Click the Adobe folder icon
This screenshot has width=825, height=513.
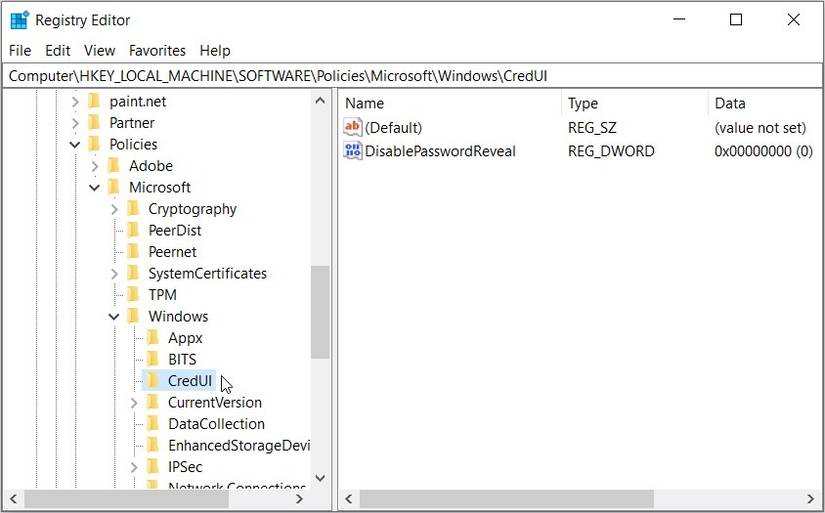114,166
